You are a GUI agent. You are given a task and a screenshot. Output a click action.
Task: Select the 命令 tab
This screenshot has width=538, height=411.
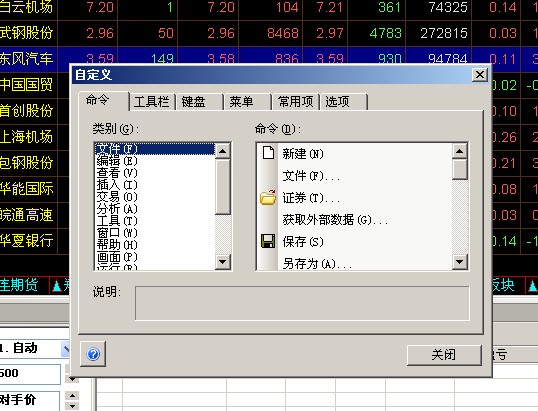click(104, 101)
